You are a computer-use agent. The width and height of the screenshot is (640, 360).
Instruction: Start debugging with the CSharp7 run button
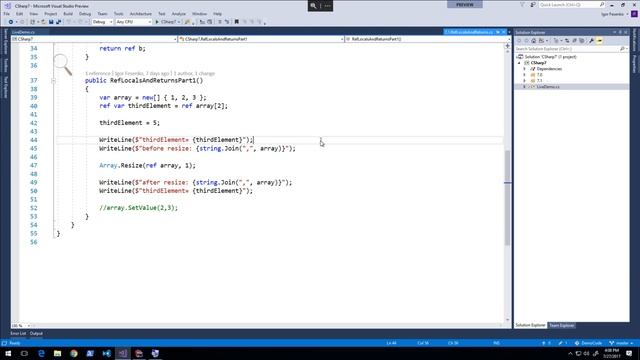167,22
